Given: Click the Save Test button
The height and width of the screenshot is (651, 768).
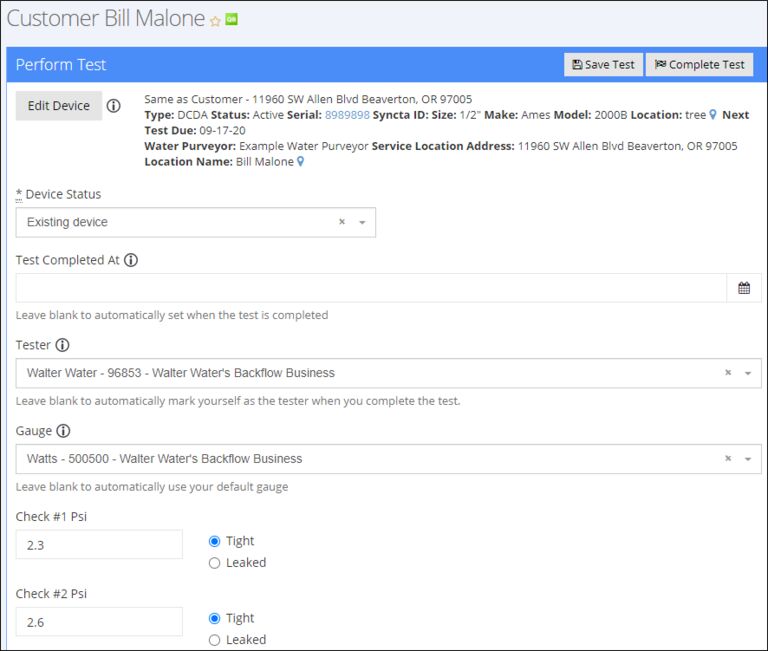Looking at the screenshot, I should tap(603, 65).
